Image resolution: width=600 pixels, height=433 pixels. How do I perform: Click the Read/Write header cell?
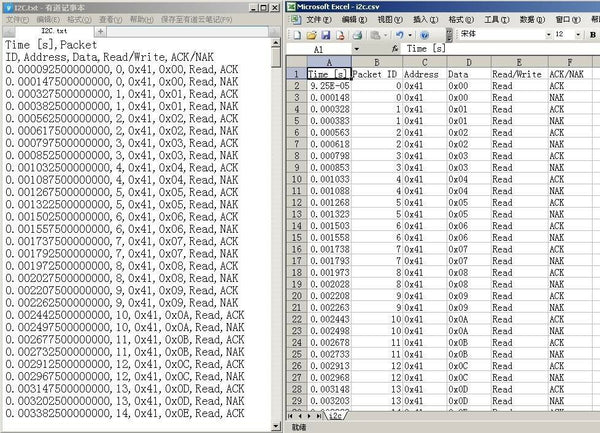click(x=519, y=74)
